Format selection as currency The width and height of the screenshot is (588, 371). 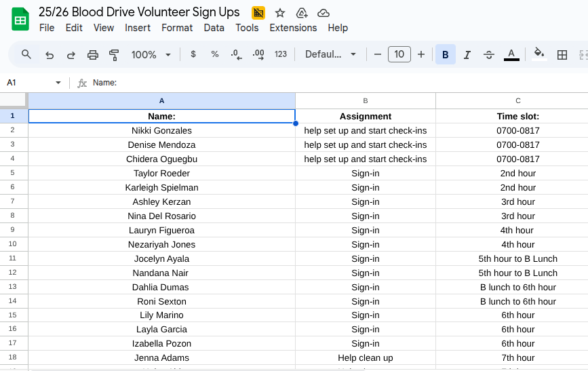[193, 54]
